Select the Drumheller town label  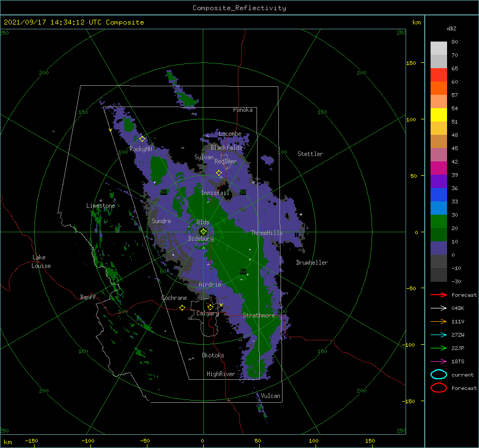(x=312, y=263)
